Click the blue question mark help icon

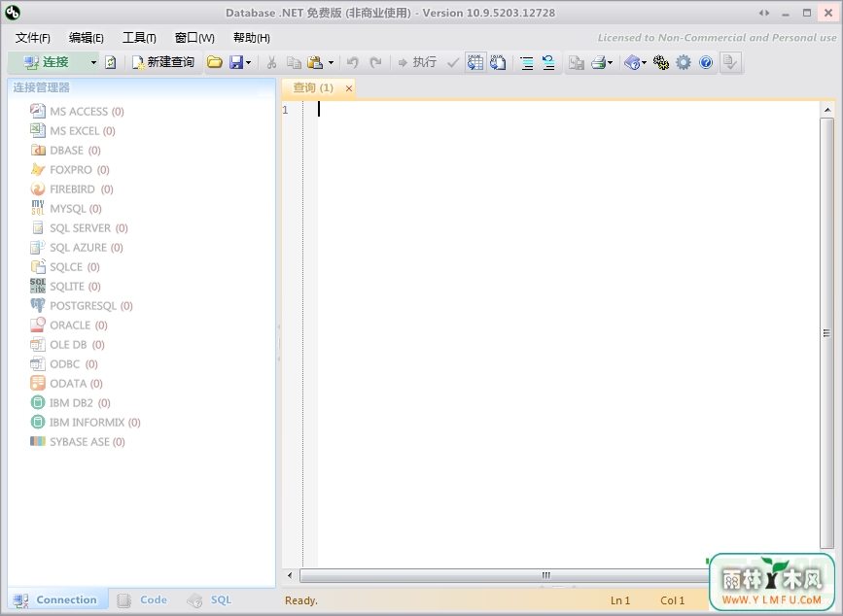[x=706, y=63]
